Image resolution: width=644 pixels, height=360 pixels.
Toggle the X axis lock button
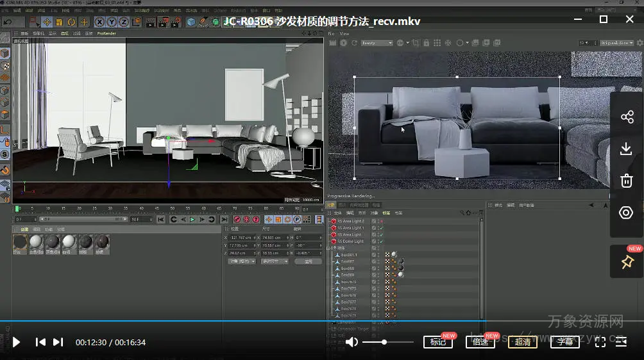coord(100,22)
